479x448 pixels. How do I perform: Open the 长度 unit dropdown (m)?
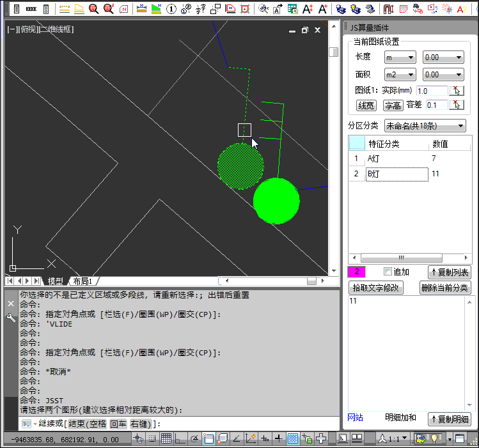[x=400, y=58]
